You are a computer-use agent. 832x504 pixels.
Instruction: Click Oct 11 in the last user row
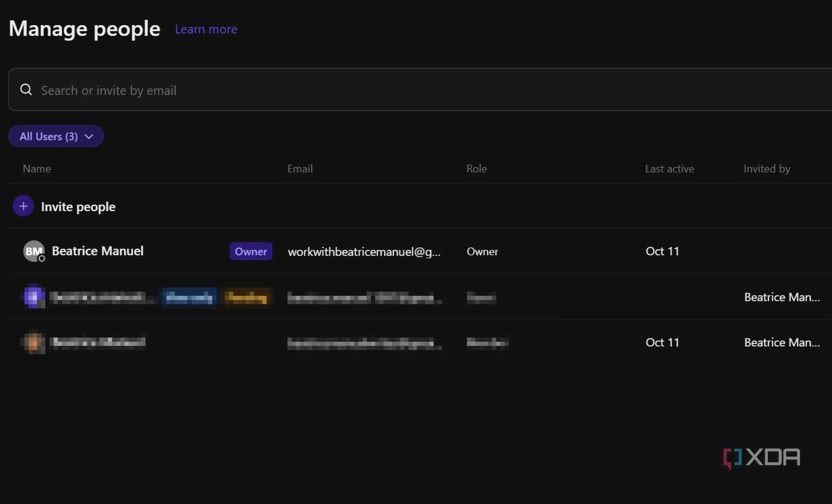pos(663,342)
